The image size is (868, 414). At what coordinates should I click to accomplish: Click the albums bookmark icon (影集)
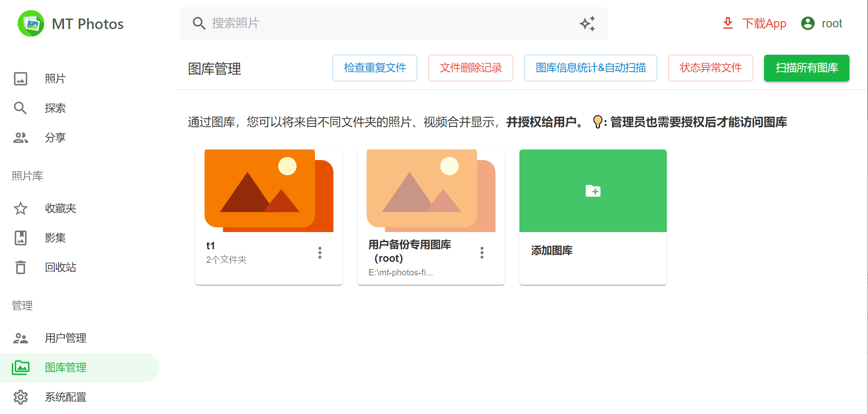21,238
